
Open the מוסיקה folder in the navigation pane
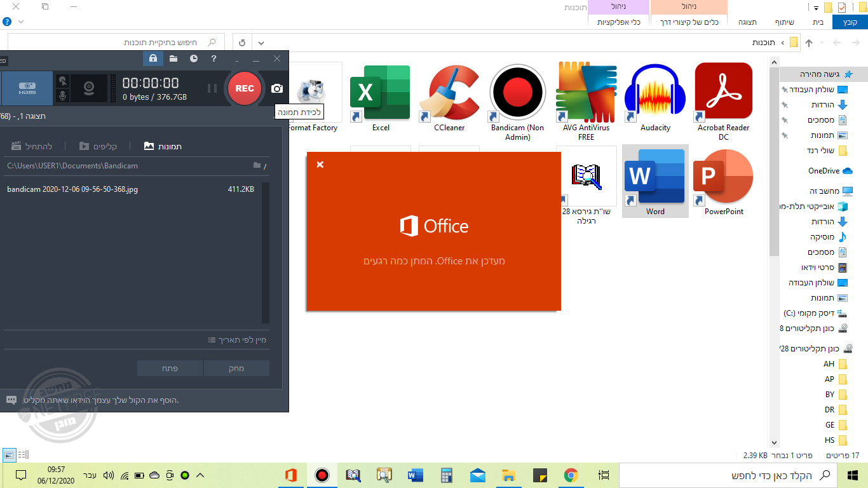tap(829, 237)
